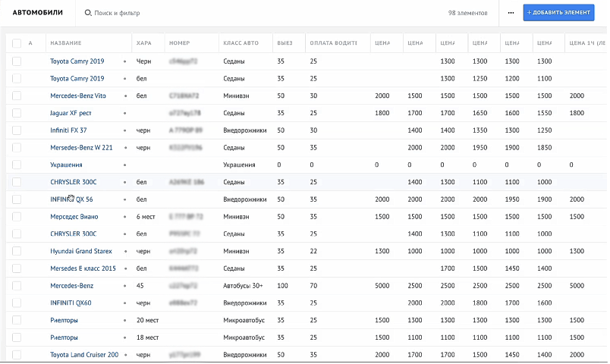Check the Мерседес Виано row checkbox

click(17, 217)
